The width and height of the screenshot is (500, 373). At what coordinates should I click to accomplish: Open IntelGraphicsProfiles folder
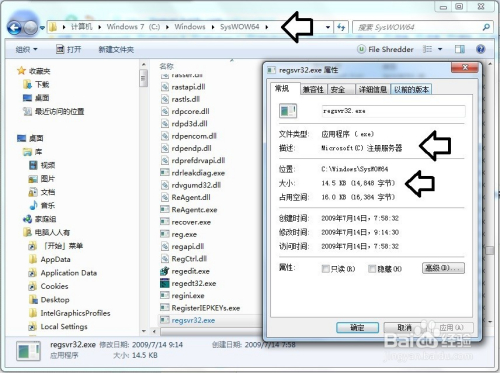tap(70, 313)
